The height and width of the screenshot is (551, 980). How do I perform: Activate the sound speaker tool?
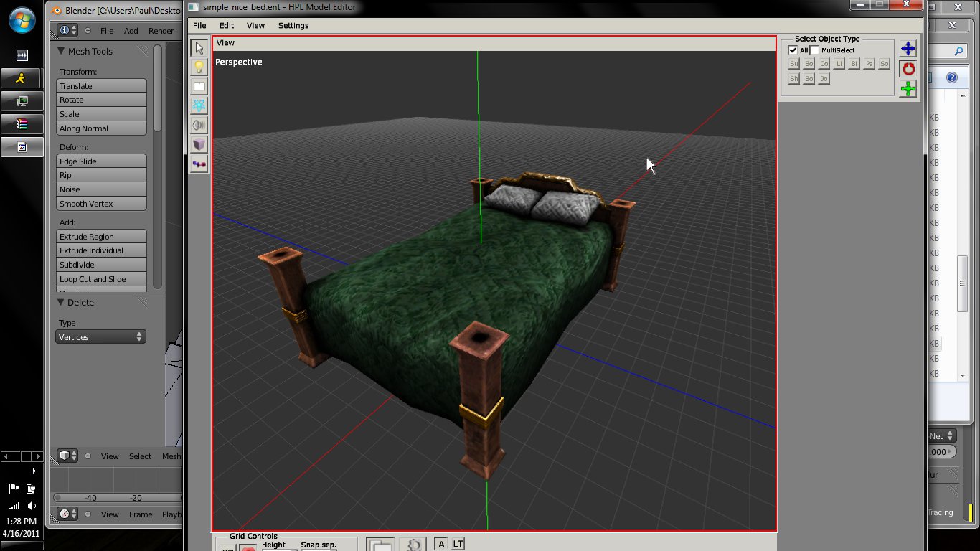[x=199, y=125]
